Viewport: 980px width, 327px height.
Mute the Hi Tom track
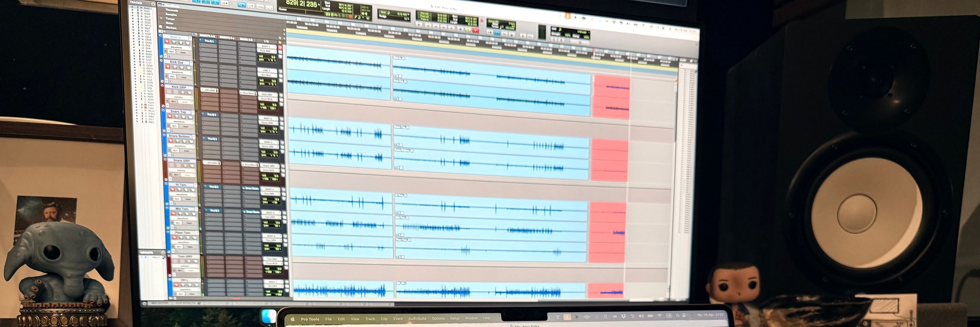[x=193, y=190]
